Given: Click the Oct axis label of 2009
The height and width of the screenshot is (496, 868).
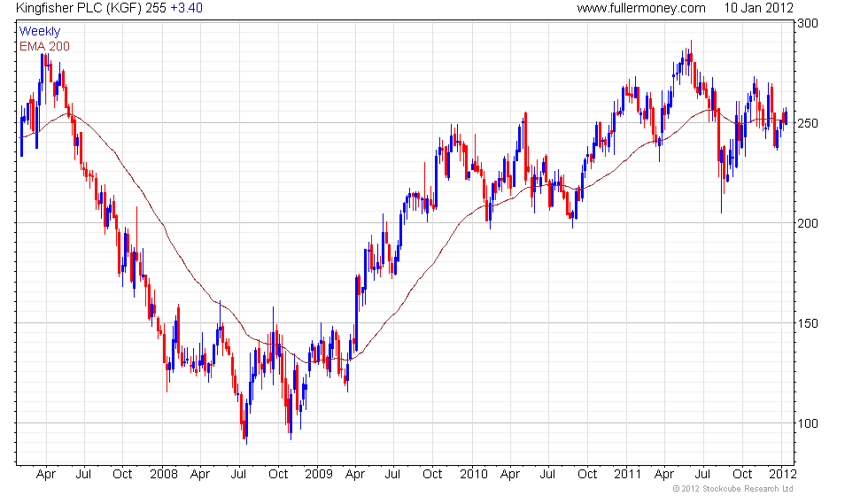Looking at the screenshot, I should (x=432, y=475).
